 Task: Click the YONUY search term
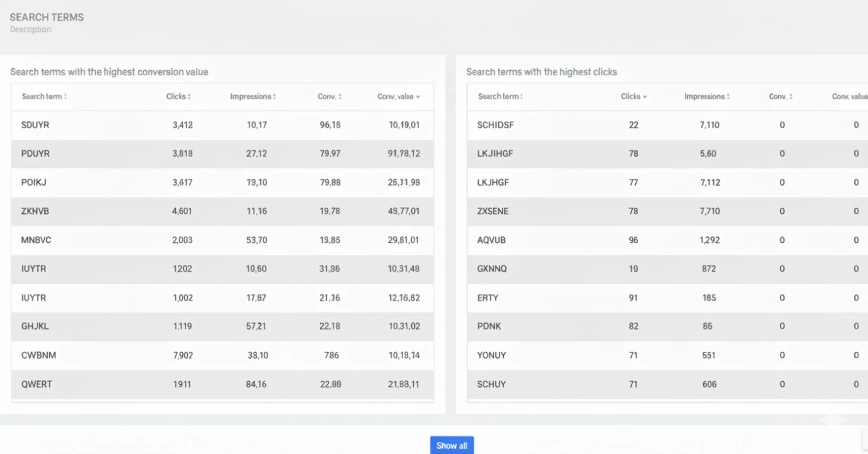491,356
